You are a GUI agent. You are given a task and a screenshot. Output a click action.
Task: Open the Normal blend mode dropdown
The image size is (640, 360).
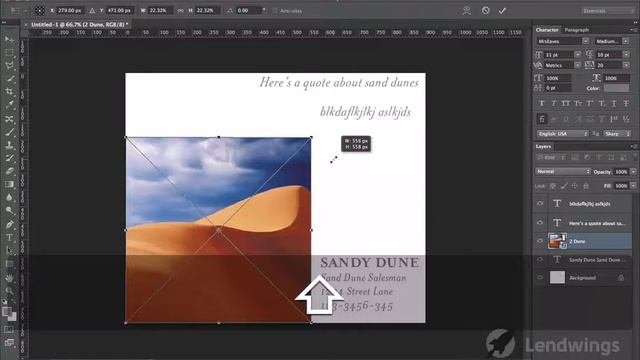(563, 172)
